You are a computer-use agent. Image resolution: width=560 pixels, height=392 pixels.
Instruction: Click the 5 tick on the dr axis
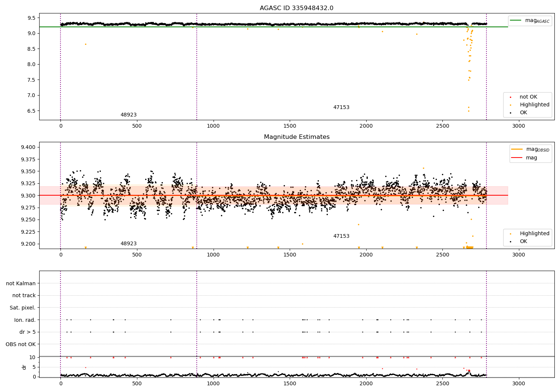pyautogui.click(x=34, y=367)
